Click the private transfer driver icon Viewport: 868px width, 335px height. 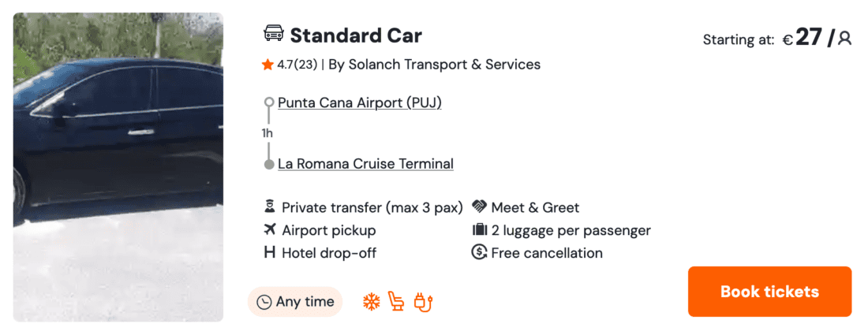coord(270,207)
